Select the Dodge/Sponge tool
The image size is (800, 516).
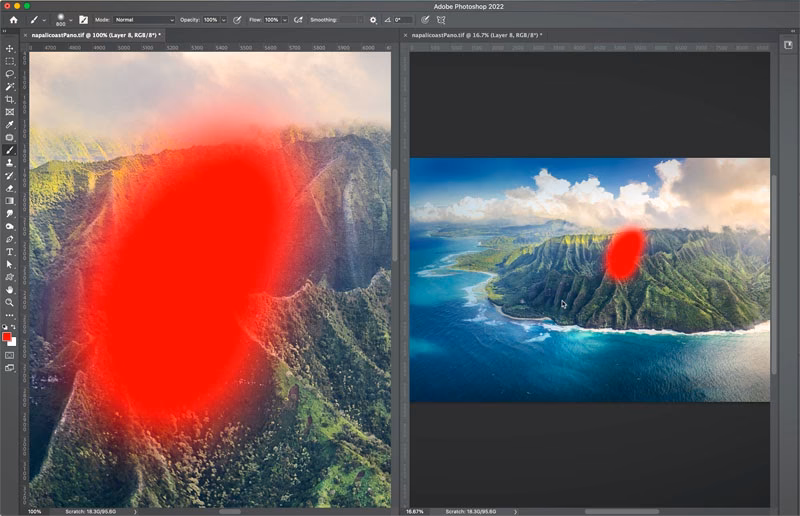(x=9, y=227)
